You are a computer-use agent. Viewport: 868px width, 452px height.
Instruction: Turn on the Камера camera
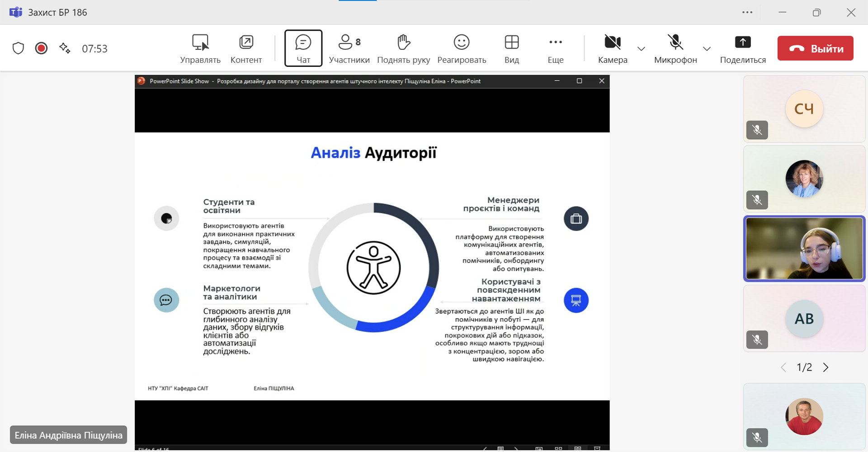[612, 43]
